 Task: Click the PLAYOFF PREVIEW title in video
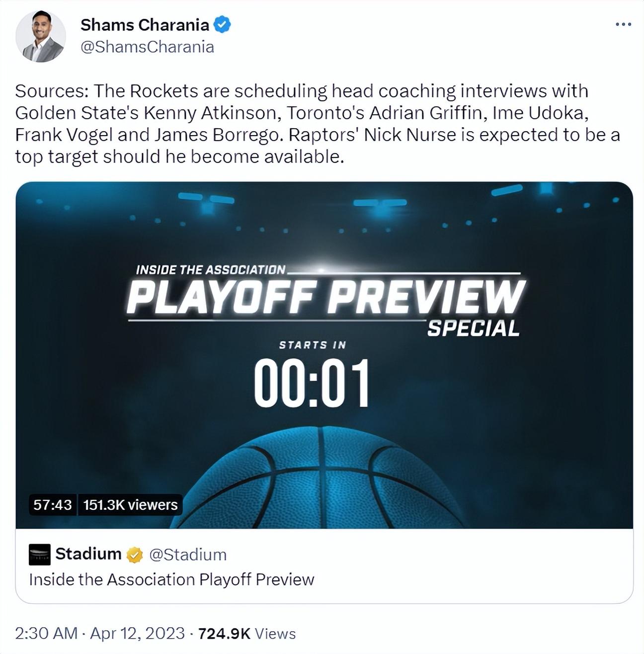(x=325, y=298)
